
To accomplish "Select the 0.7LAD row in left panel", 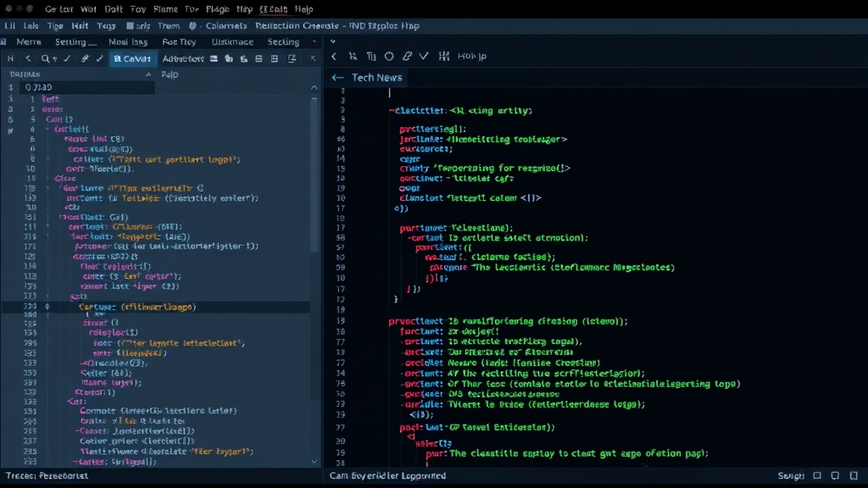I will click(87, 87).
